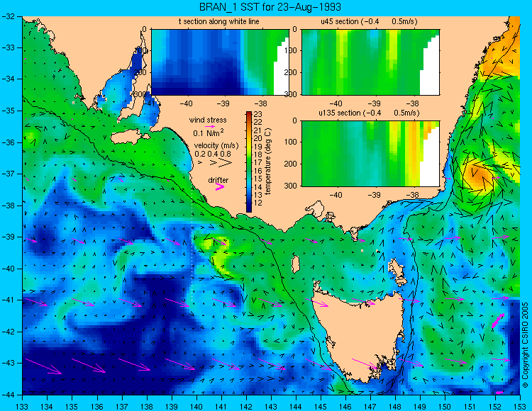Click the magenta drifter legend symbol
This screenshot has height=411, width=532.
[x=220, y=186]
